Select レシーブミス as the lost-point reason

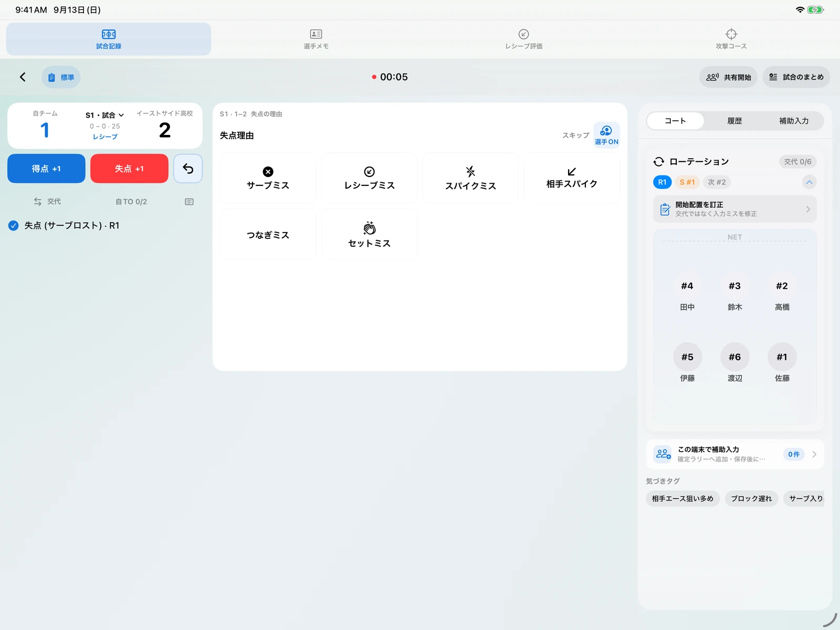pos(369,178)
